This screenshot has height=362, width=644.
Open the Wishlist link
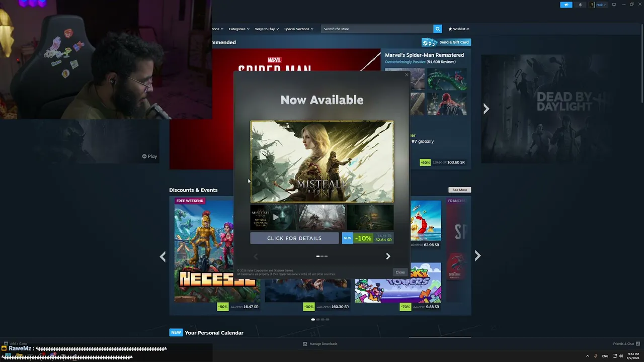tap(459, 29)
